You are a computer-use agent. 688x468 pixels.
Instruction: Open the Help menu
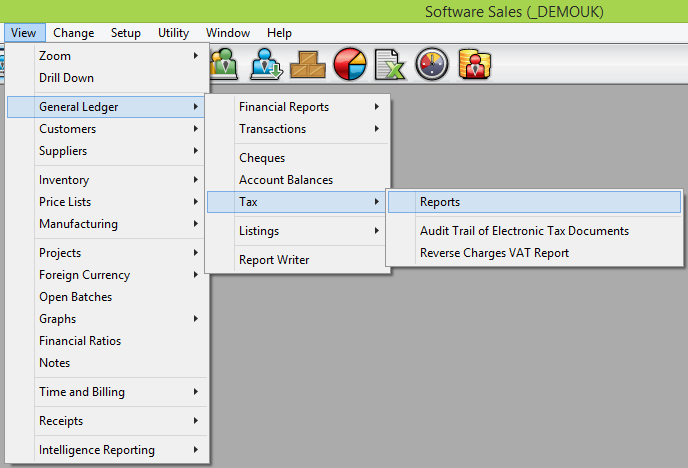point(279,33)
